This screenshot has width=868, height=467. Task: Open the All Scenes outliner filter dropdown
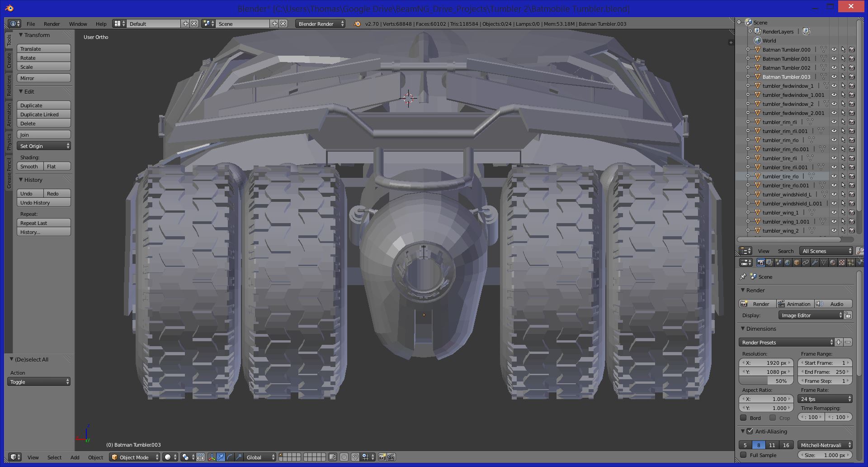coord(826,251)
